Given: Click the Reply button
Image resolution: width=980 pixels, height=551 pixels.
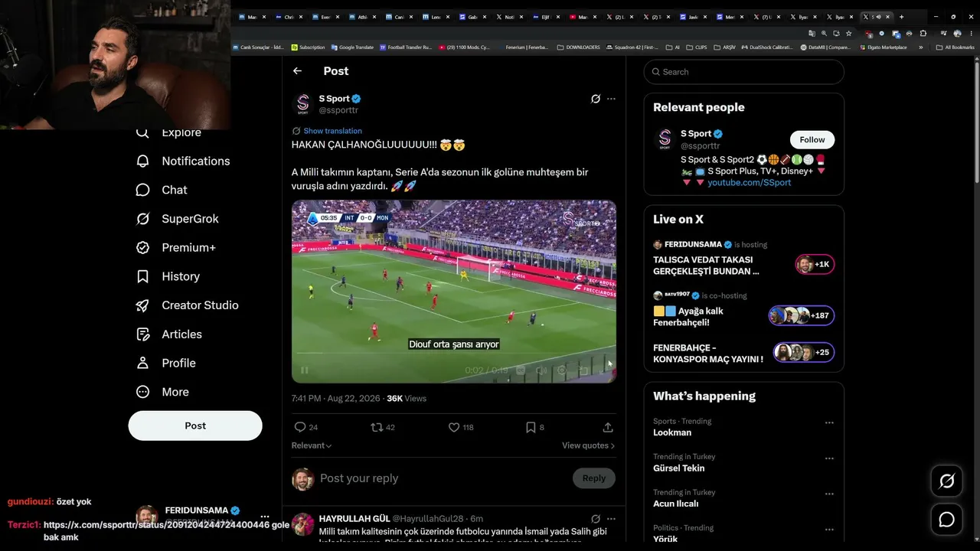Looking at the screenshot, I should click(593, 478).
